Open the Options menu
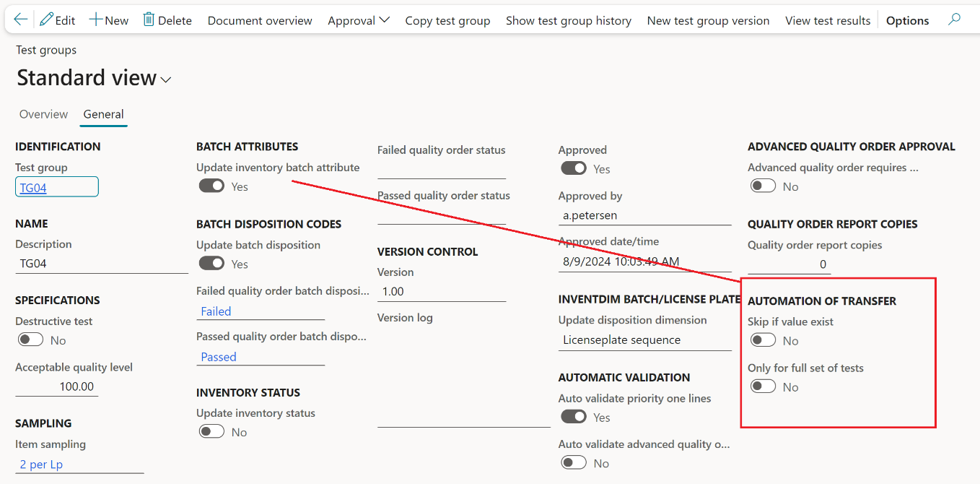 tap(907, 20)
